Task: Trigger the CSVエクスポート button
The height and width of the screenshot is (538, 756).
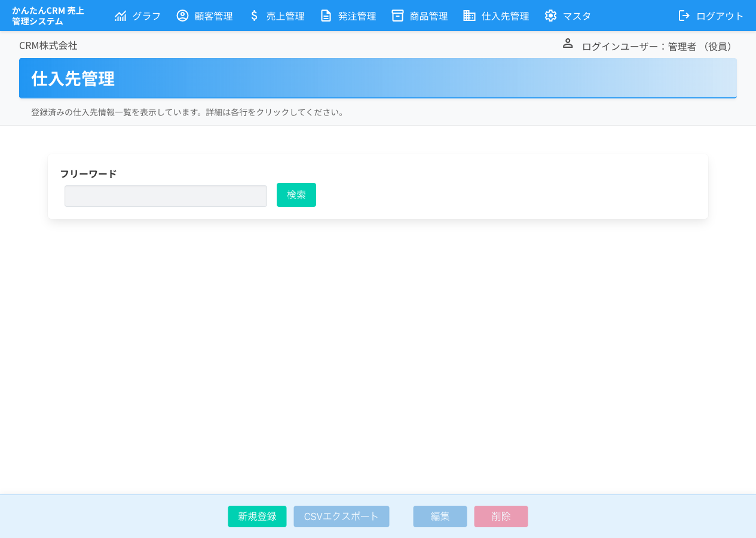Action: 341,516
